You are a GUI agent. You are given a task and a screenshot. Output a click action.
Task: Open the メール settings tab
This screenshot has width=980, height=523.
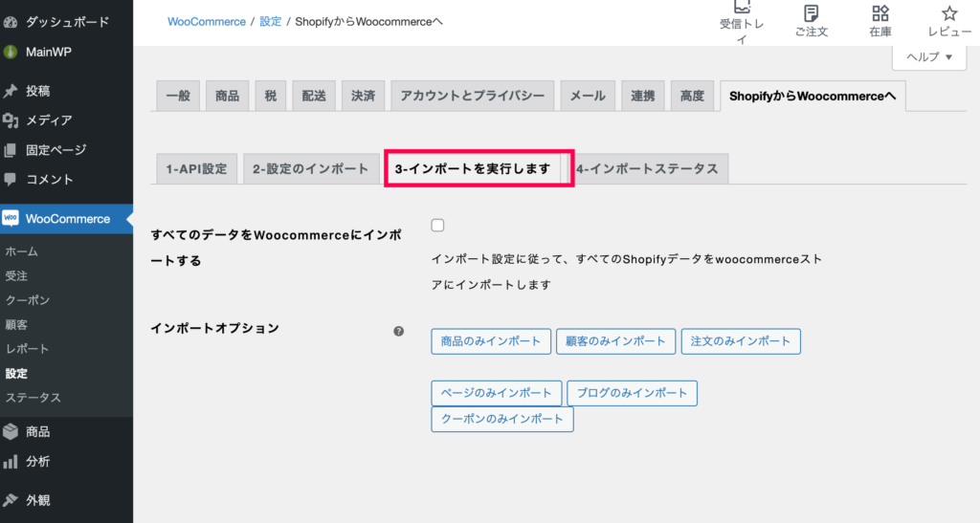[588, 97]
